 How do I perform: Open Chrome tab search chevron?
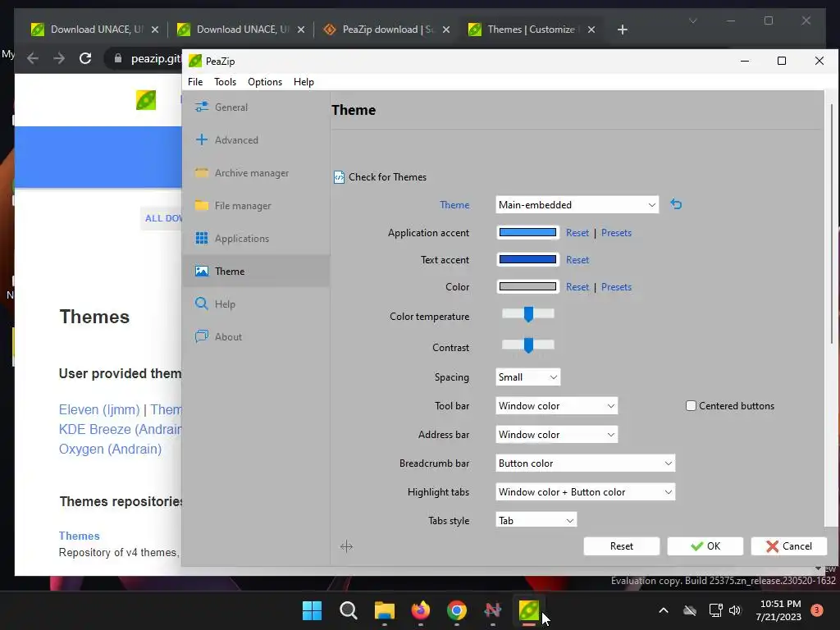point(692,21)
